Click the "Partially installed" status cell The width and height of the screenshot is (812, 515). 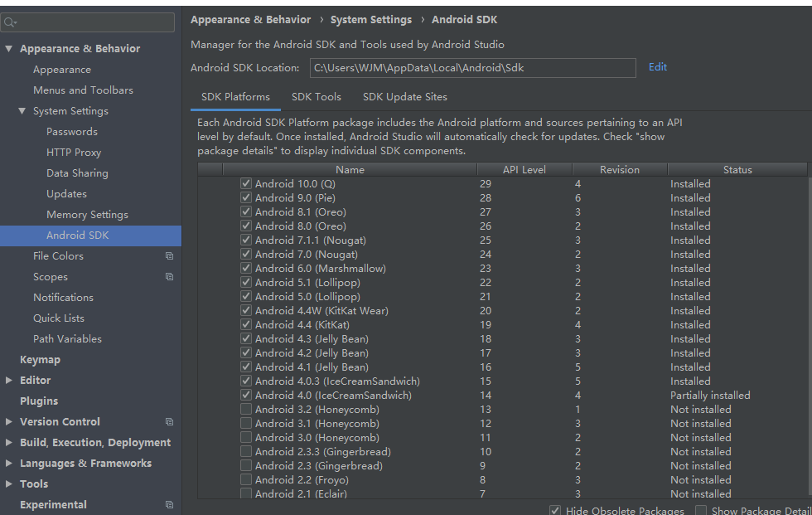pyautogui.click(x=710, y=396)
